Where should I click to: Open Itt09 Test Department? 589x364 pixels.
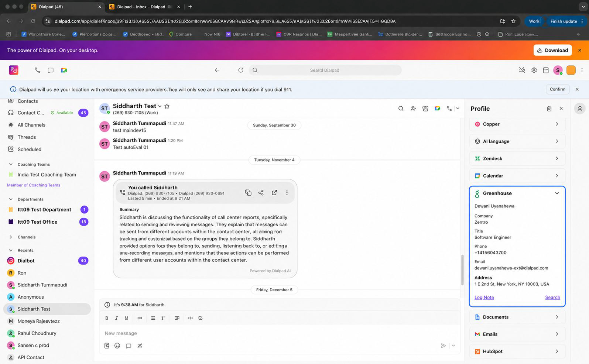click(x=44, y=209)
